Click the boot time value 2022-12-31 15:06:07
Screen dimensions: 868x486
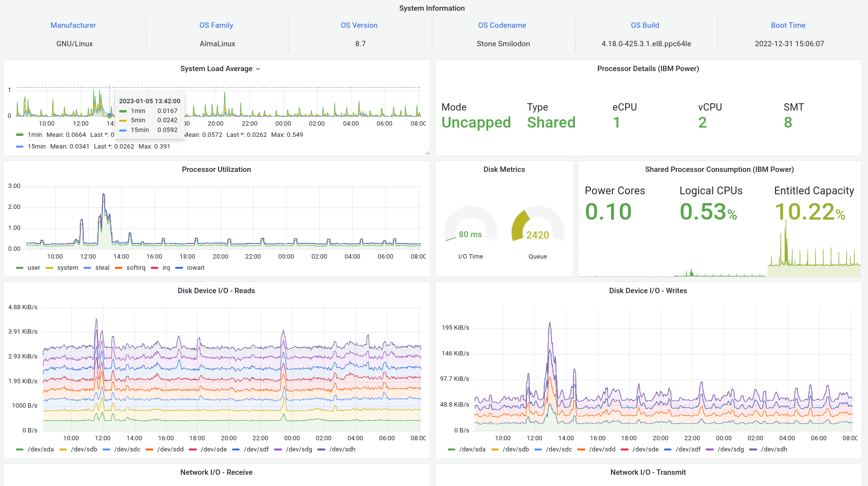tap(789, 44)
